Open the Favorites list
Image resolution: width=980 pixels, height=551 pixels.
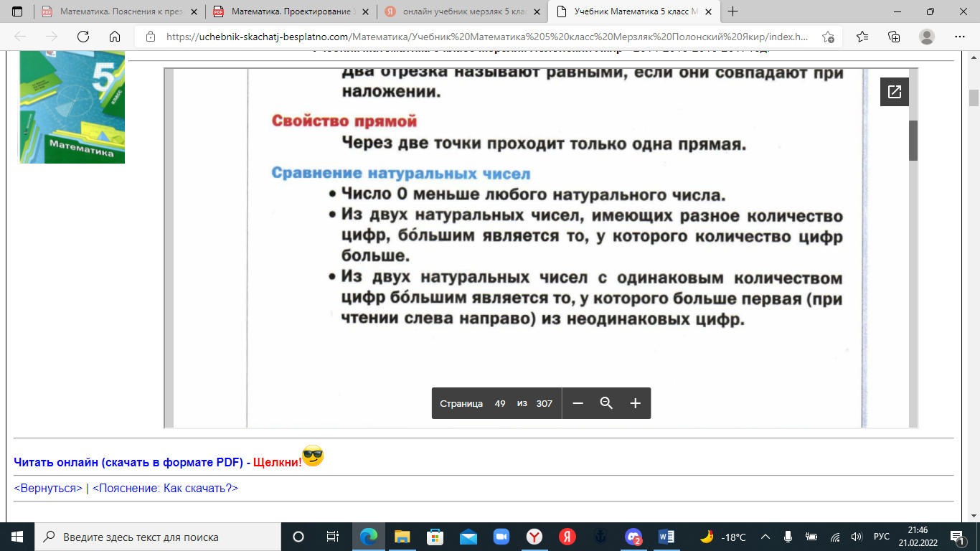[x=862, y=37]
